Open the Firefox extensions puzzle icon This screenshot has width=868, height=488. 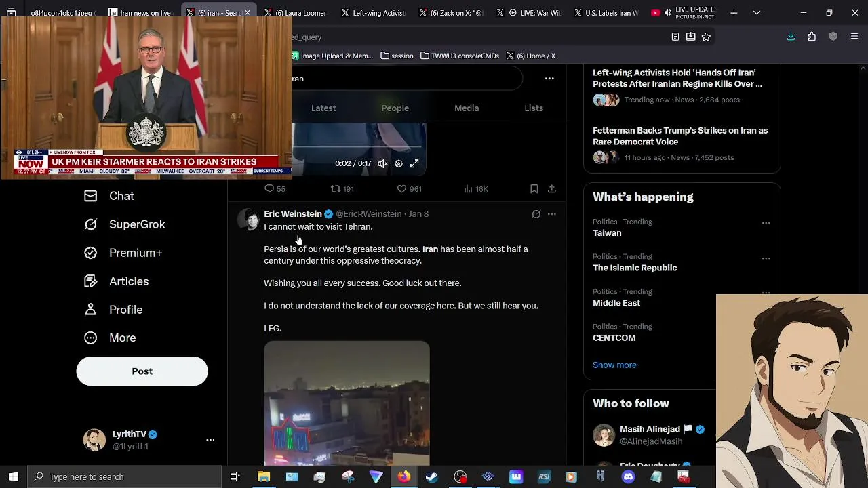812,37
